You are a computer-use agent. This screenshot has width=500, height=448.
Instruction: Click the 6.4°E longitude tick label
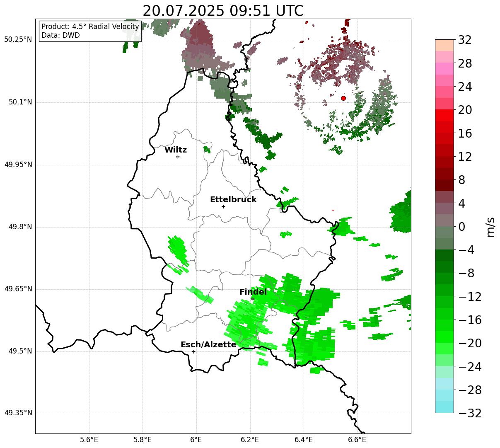pyautogui.click(x=304, y=440)
